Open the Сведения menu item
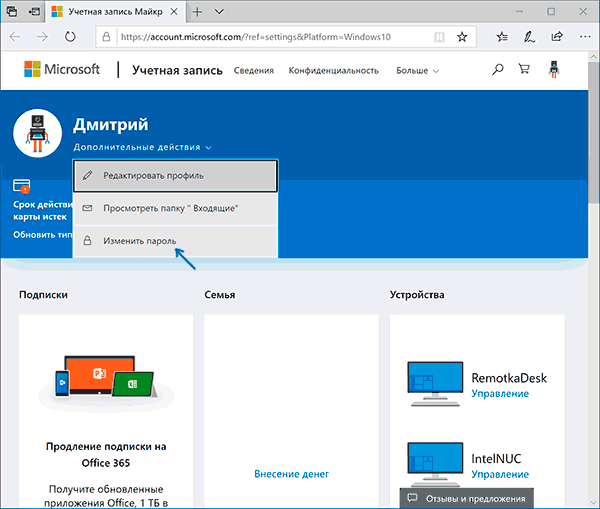The width and height of the screenshot is (600, 509). [x=254, y=70]
